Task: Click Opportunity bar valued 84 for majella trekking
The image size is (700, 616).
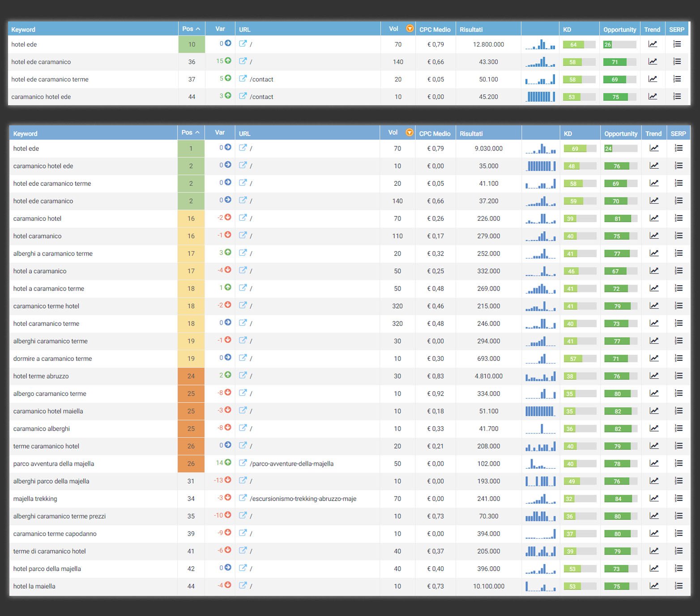Action: point(621,499)
